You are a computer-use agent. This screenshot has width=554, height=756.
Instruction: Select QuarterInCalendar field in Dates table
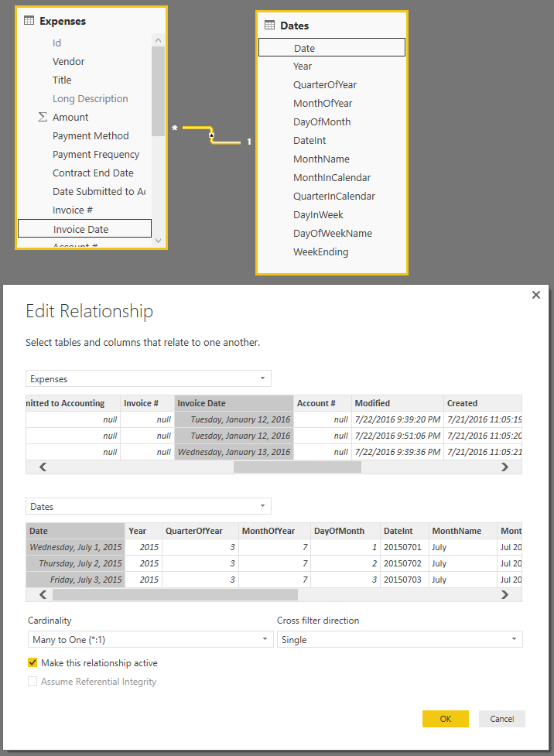pyautogui.click(x=334, y=197)
